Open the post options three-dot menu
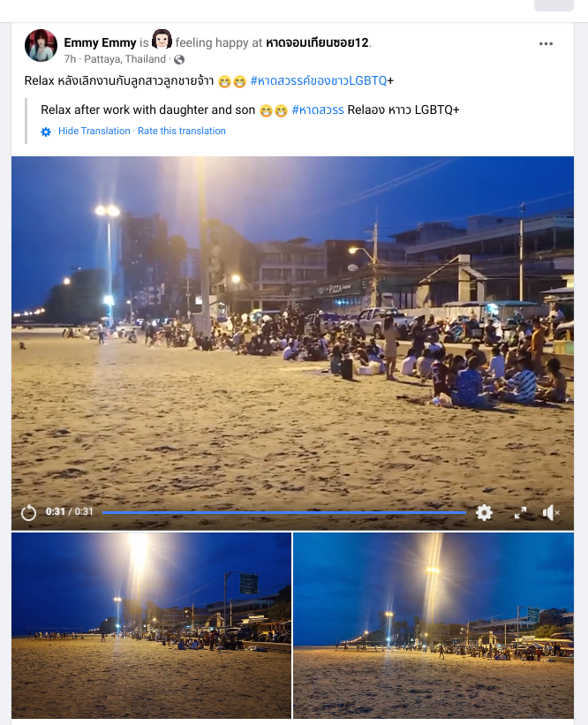This screenshot has height=725, width=588. click(546, 43)
